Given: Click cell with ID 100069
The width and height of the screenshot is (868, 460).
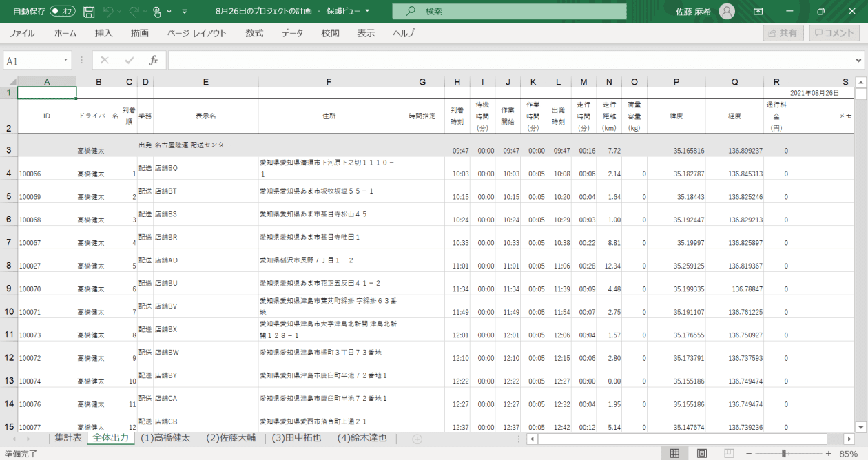Looking at the screenshot, I should pyautogui.click(x=47, y=191).
